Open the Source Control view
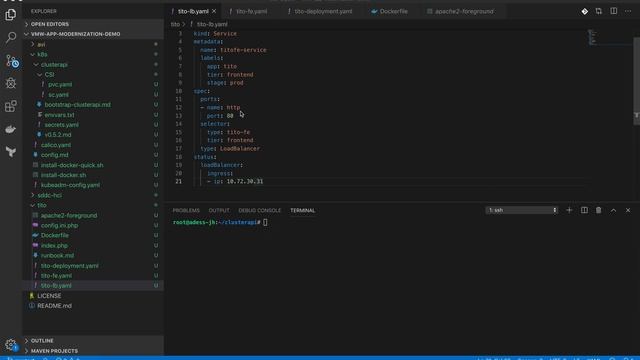This screenshot has width=640, height=360. pyautogui.click(x=11, y=61)
